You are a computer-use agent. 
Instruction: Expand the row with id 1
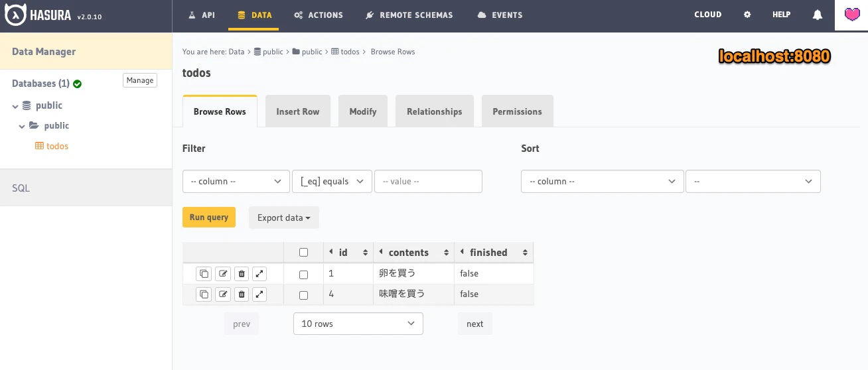tap(259, 273)
